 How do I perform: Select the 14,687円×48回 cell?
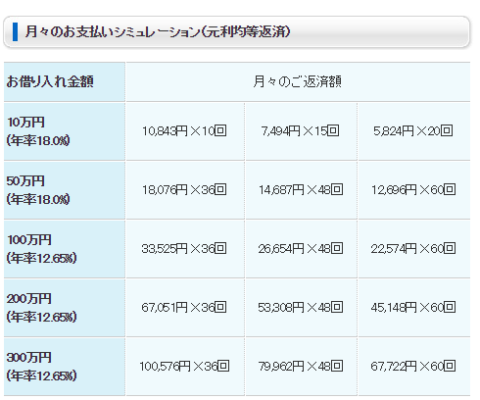point(301,190)
